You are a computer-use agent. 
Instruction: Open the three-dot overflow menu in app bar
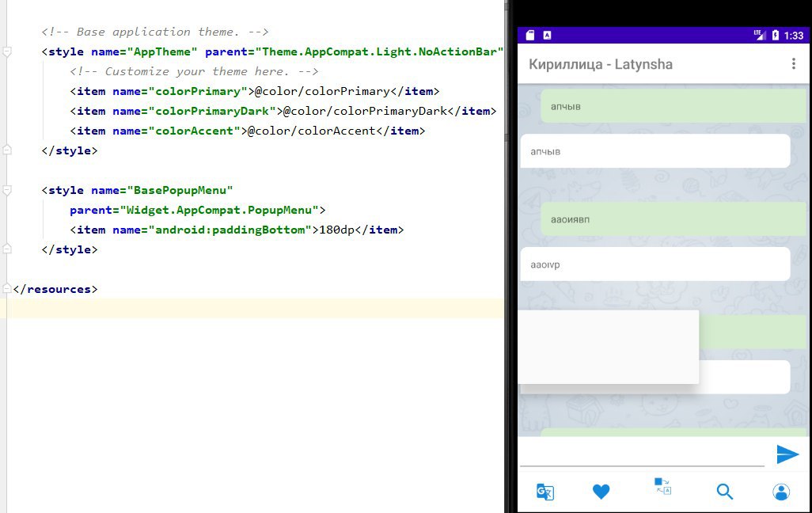point(793,64)
